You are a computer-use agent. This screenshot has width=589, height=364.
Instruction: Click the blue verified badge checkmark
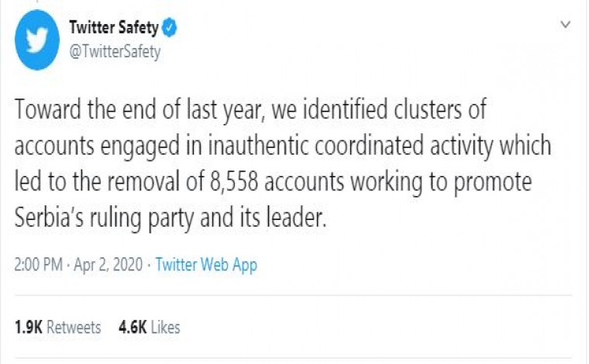[x=170, y=27]
